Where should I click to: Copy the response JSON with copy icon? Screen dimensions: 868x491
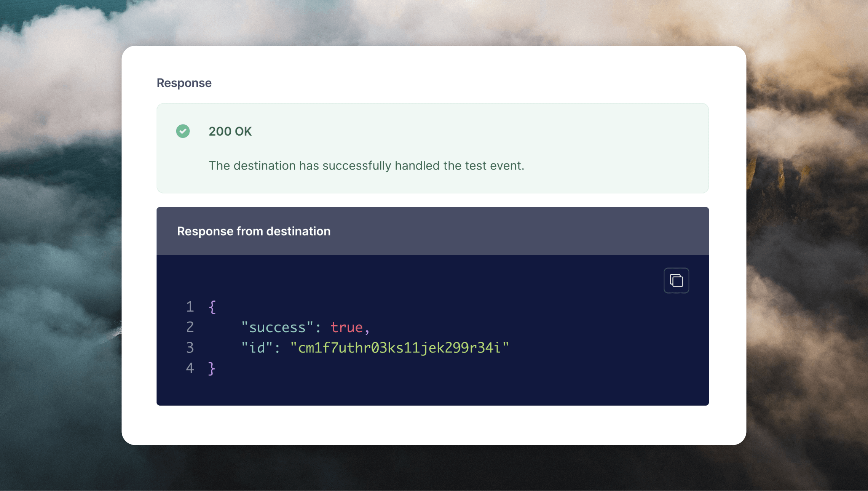click(676, 280)
